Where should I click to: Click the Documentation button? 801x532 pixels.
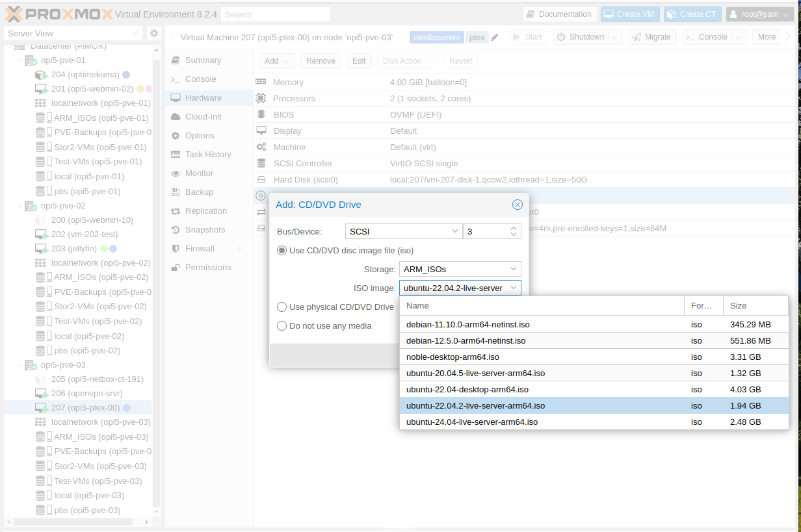pyautogui.click(x=560, y=14)
